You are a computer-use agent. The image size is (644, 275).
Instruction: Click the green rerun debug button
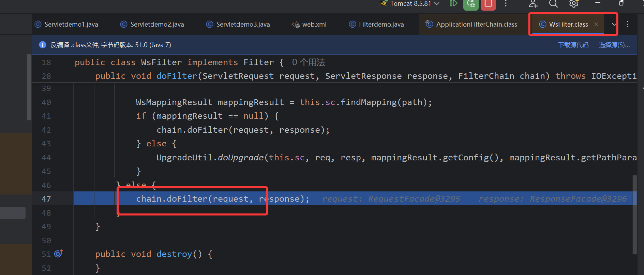point(471,4)
